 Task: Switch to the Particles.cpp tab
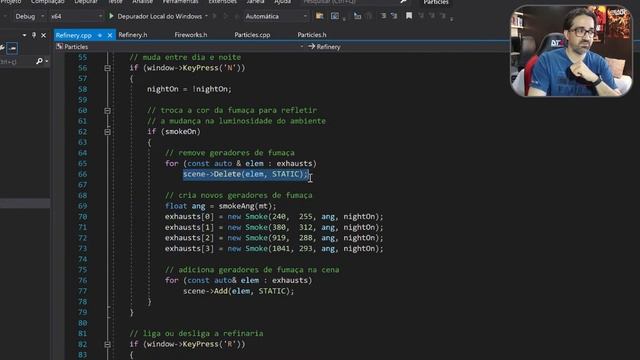pyautogui.click(x=252, y=35)
